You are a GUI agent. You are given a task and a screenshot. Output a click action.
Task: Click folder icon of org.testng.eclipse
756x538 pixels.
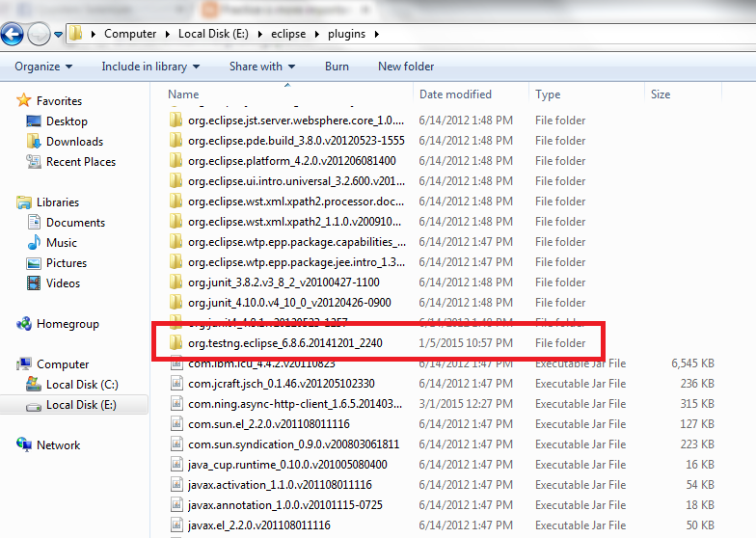click(175, 342)
